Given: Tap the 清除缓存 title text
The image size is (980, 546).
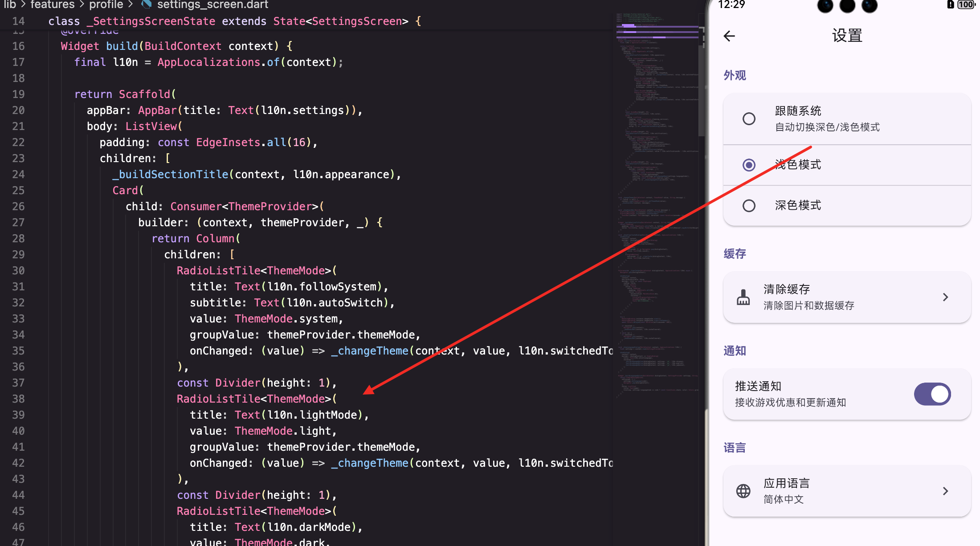Looking at the screenshot, I should click(787, 289).
